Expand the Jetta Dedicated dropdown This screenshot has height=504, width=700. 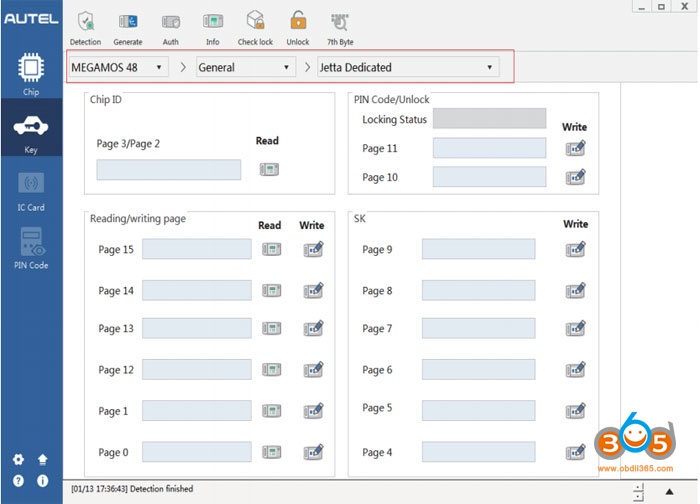408,67
